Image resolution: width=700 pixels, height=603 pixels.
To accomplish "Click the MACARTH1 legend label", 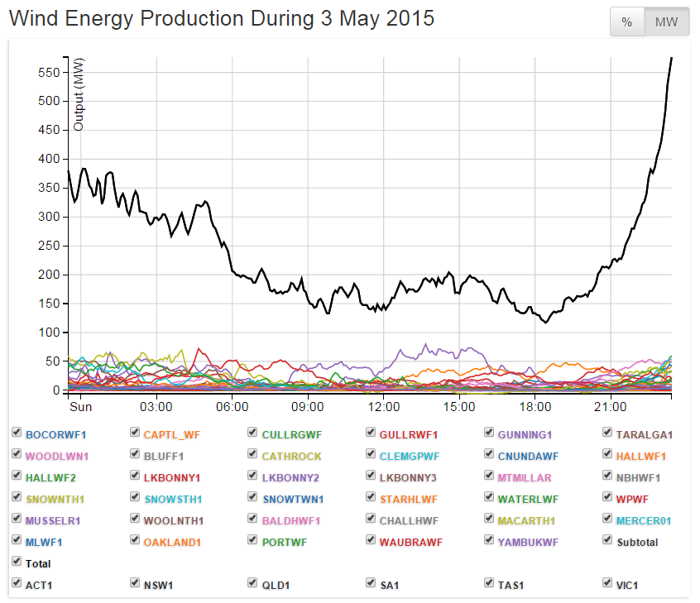I will click(525, 520).
